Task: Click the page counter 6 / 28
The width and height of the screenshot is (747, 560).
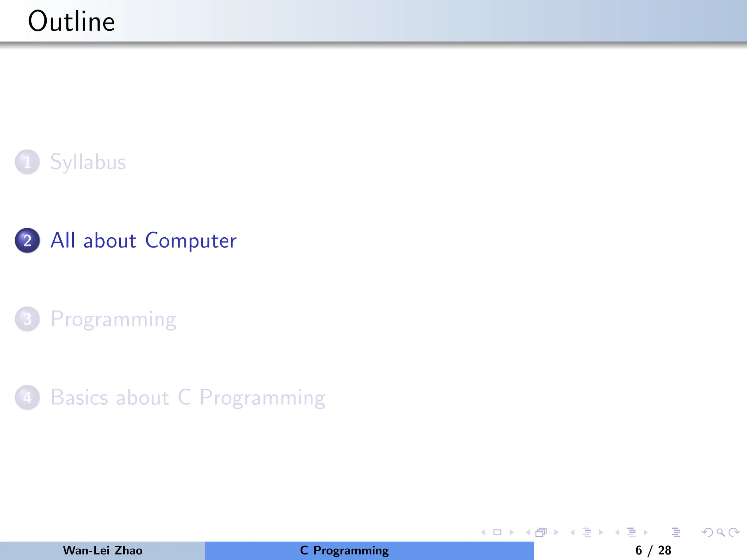Action: coord(653,551)
